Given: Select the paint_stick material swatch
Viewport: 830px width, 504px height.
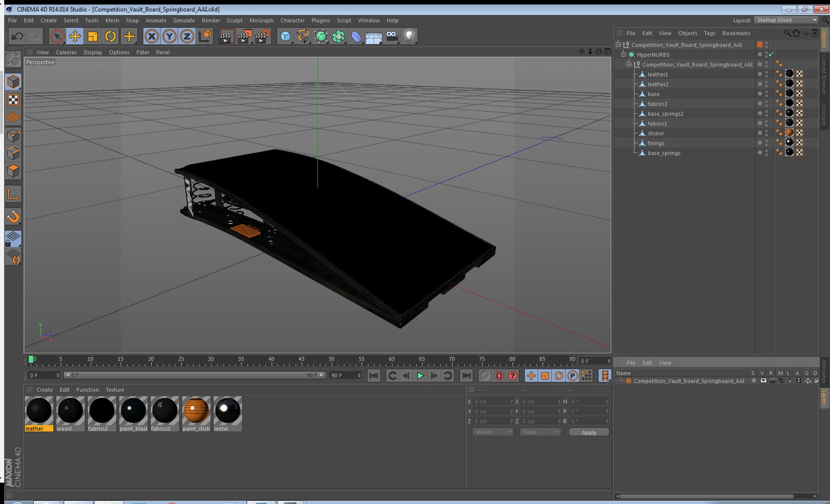Looking at the screenshot, I should click(x=196, y=413).
